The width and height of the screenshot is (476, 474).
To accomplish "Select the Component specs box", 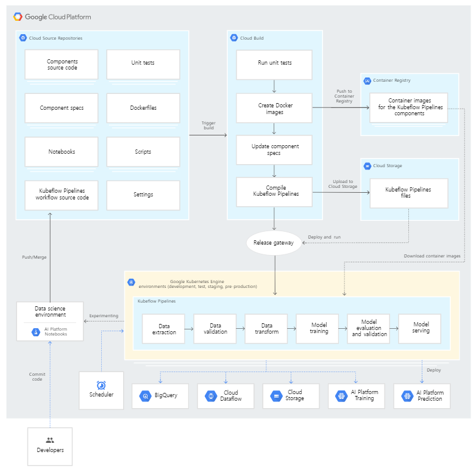I will (x=62, y=108).
